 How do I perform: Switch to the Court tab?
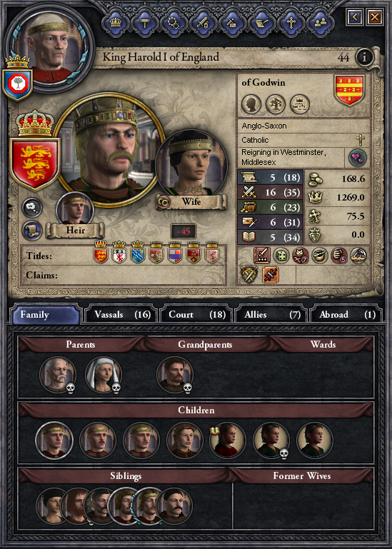[196, 314]
